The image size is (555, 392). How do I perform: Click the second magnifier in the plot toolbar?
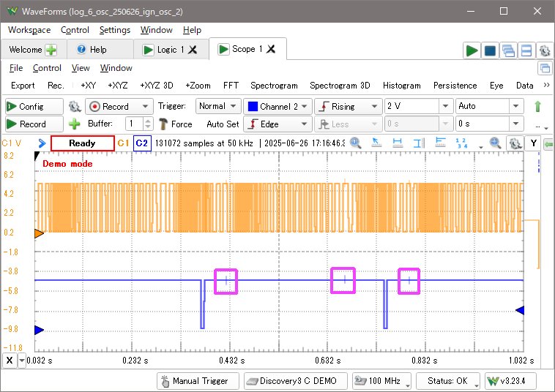(495, 143)
